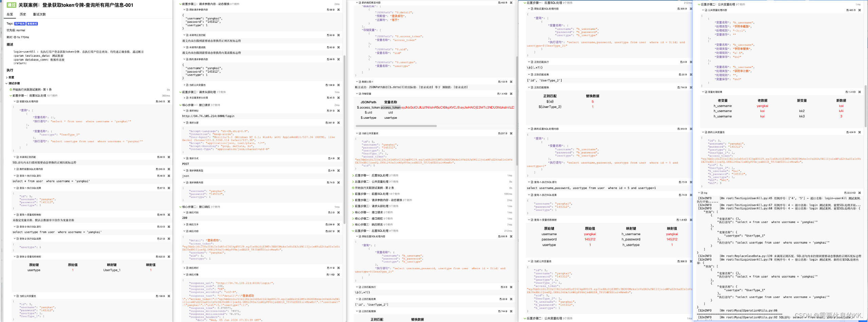Open fullscreen for 变量处理结果 1.4 KB attachment
This screenshot has height=322, width=868.
860,92
